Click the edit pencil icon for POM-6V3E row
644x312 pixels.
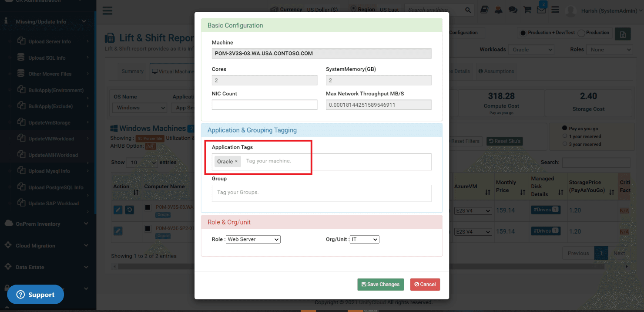(x=118, y=231)
